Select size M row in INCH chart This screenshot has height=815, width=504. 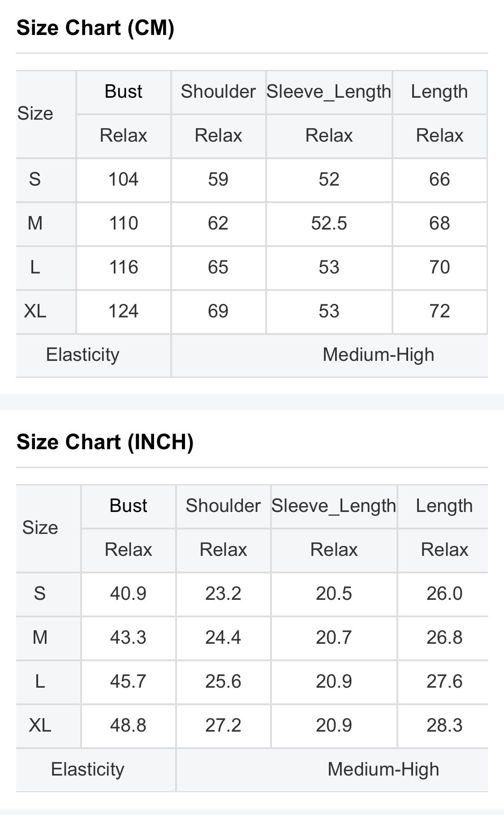tap(252, 638)
